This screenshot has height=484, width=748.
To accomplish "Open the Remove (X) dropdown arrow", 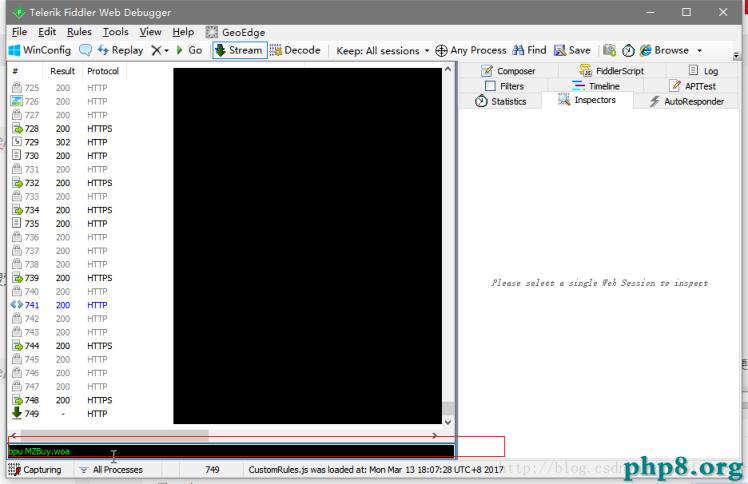I will (166, 50).
